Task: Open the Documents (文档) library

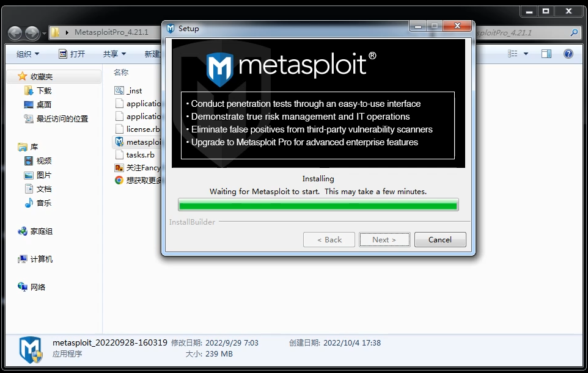Action: pyautogui.click(x=44, y=189)
